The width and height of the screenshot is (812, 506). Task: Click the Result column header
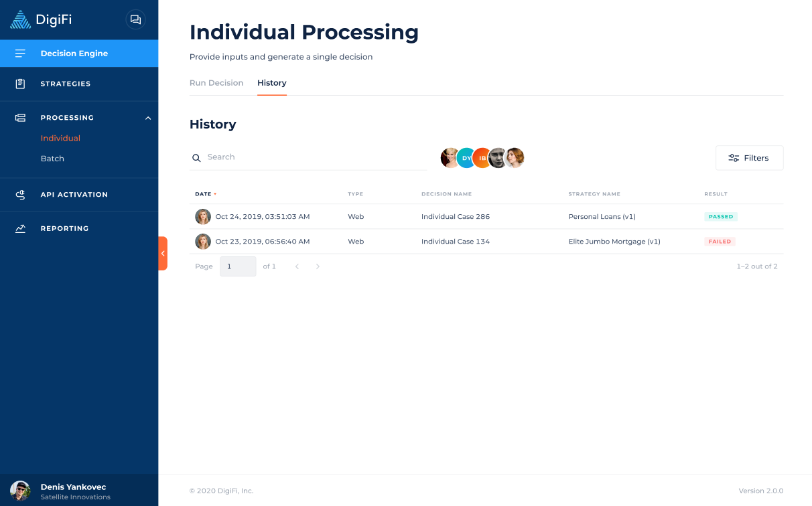pyautogui.click(x=716, y=194)
